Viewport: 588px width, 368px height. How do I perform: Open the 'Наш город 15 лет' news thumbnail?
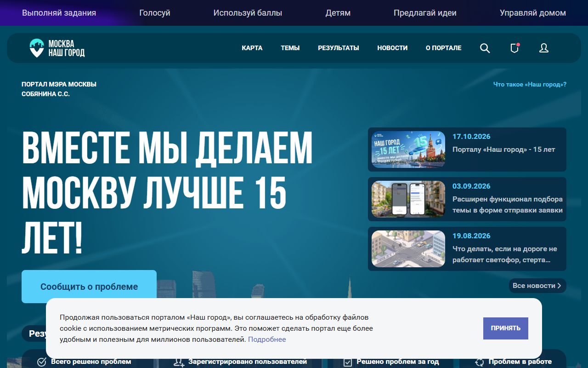(x=408, y=149)
